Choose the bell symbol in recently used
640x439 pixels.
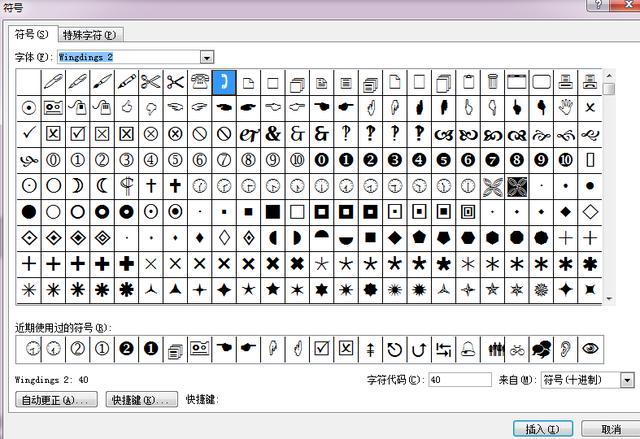468,349
